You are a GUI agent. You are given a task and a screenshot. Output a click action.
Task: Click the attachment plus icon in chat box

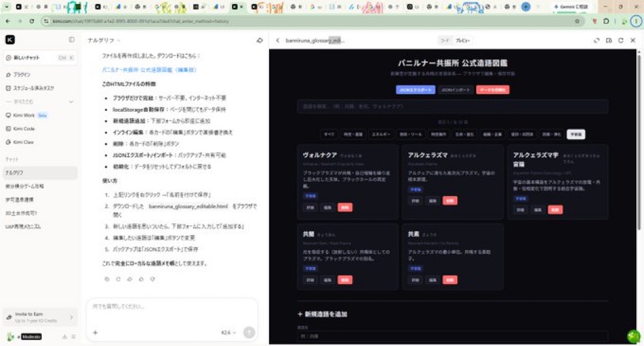(x=95, y=332)
